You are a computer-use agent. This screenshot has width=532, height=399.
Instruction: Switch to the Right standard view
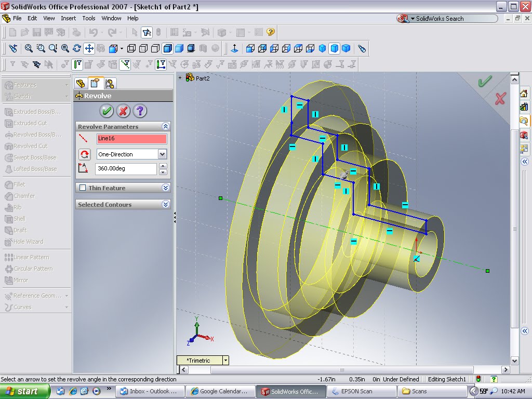tap(286, 48)
